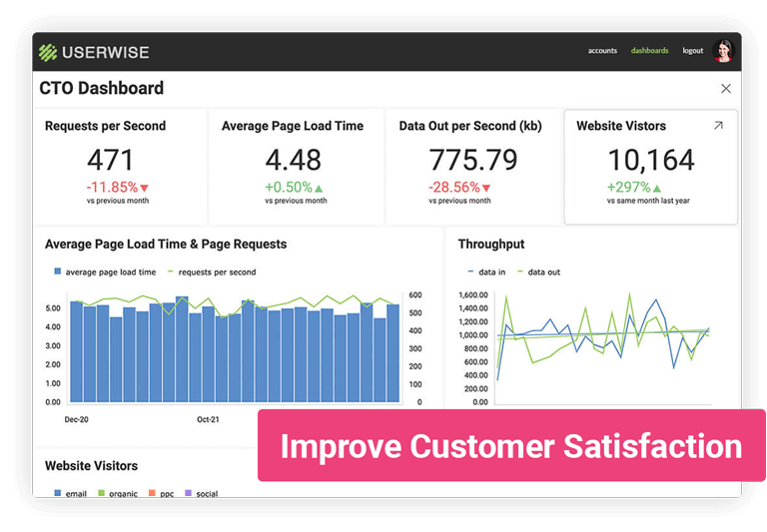Close the CTO Dashboard using the X
Viewport: 767px width, 532px height.
point(726,89)
